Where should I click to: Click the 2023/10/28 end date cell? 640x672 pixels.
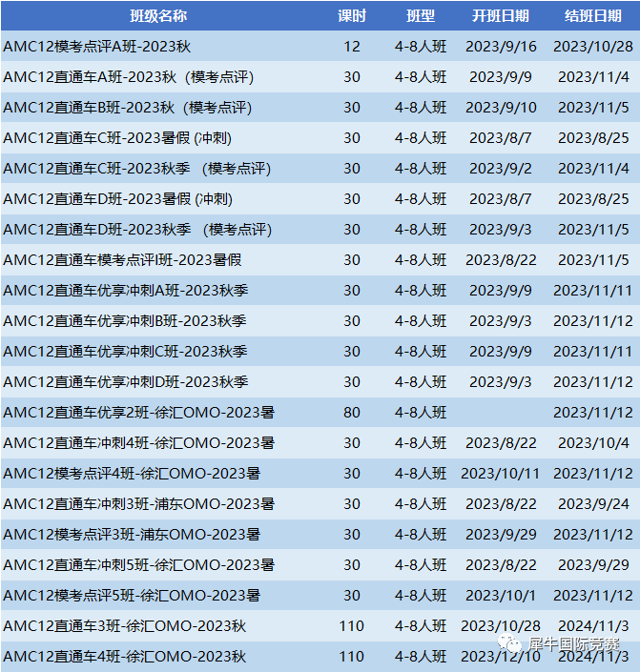coord(593,47)
